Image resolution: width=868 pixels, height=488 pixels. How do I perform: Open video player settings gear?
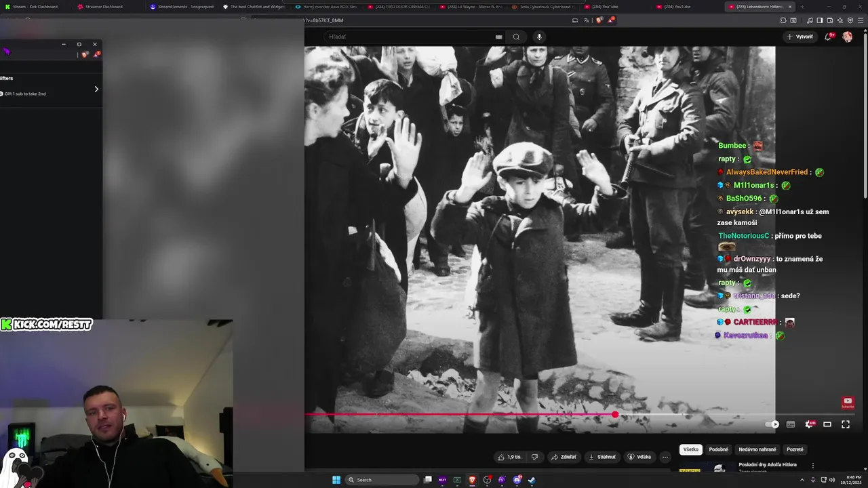(x=809, y=424)
